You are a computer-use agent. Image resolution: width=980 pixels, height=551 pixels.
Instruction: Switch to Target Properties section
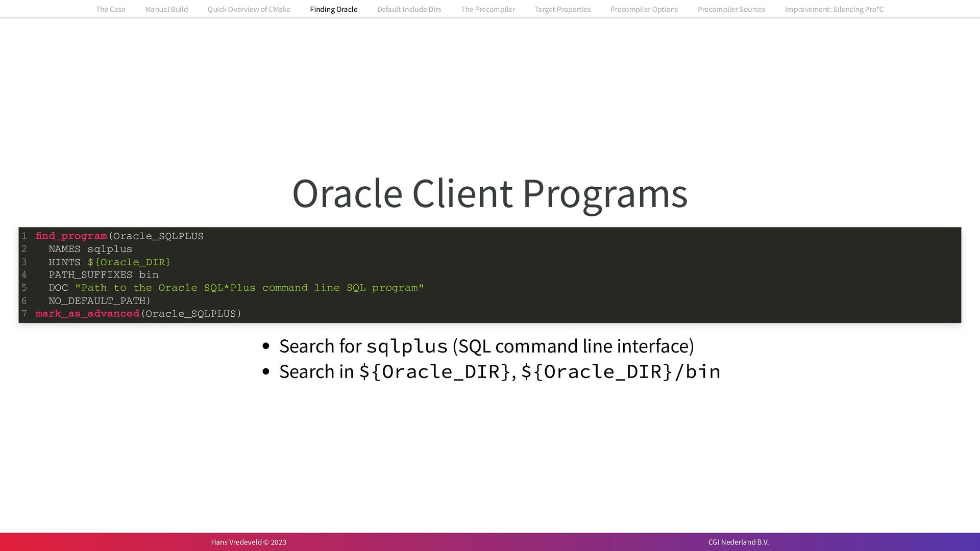pyautogui.click(x=562, y=9)
